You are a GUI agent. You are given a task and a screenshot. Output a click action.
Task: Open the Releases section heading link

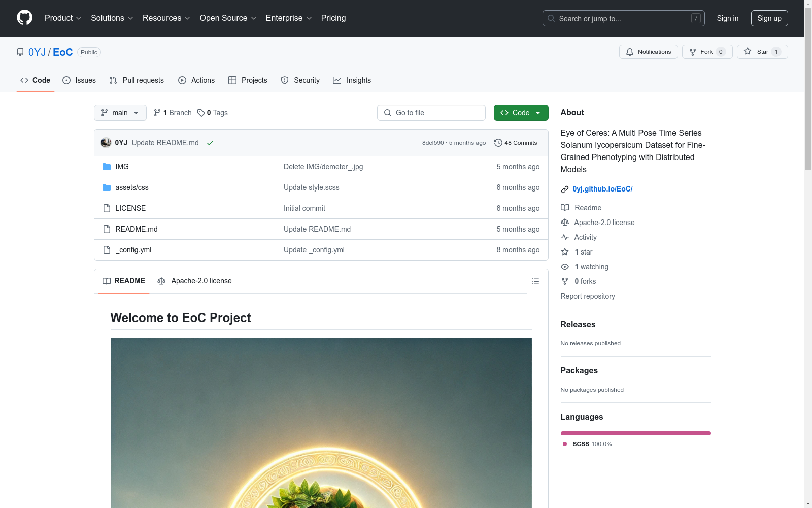pyautogui.click(x=578, y=324)
